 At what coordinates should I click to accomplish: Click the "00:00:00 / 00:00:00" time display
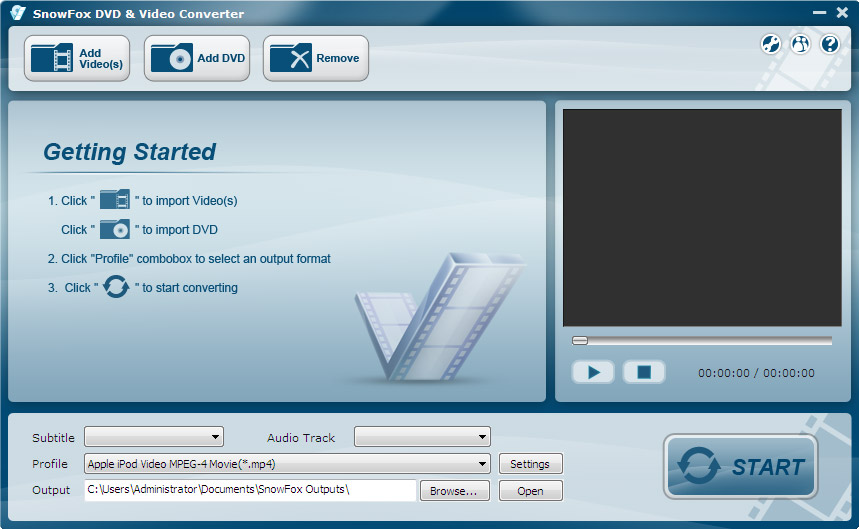[x=756, y=373]
